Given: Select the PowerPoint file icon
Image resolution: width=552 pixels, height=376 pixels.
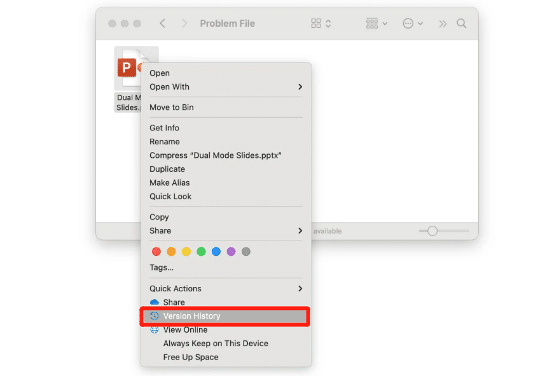Looking at the screenshot, I should (128, 68).
